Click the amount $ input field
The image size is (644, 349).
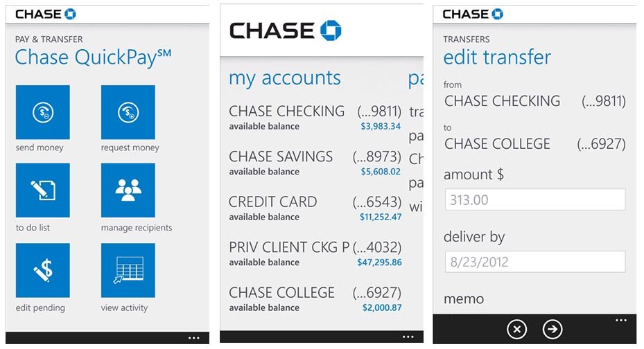535,200
